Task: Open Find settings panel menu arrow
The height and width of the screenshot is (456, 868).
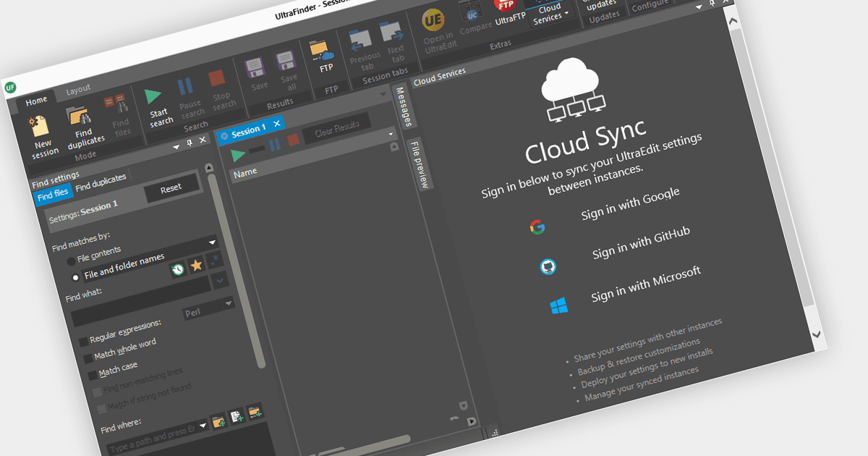Action: click(x=176, y=147)
